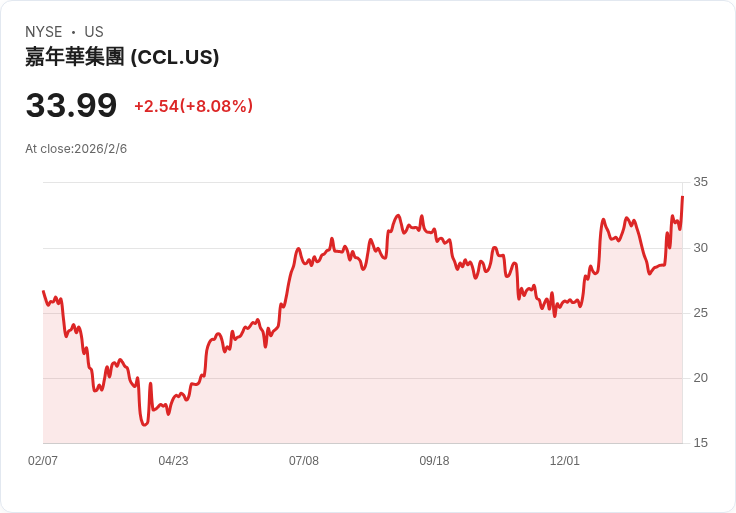This screenshot has height=513, width=736.
Task: Click the At close 2026/2/6 timestamp
Action: [x=76, y=149]
